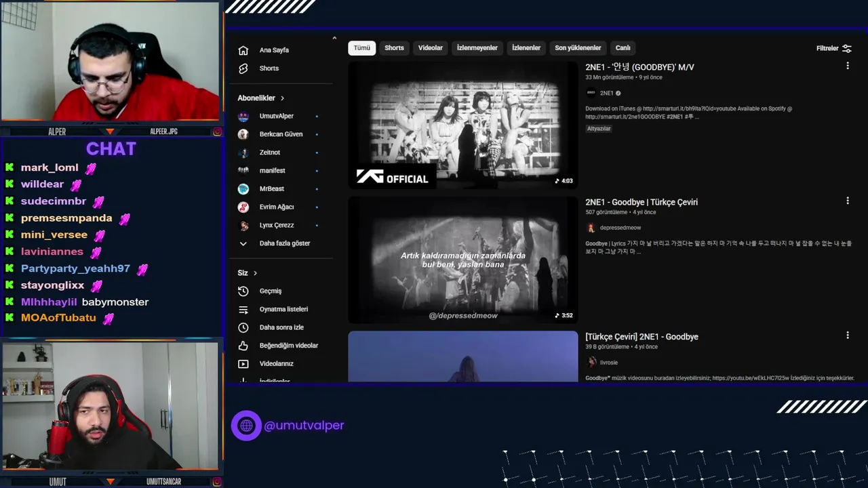Click the Altyazılar subtitles badge

click(599, 129)
